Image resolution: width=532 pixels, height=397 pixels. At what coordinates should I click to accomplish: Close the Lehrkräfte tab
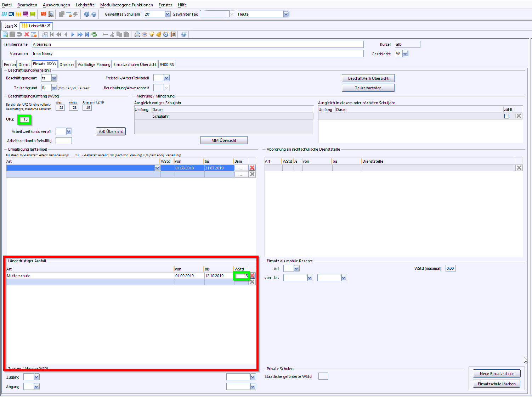(x=49, y=26)
